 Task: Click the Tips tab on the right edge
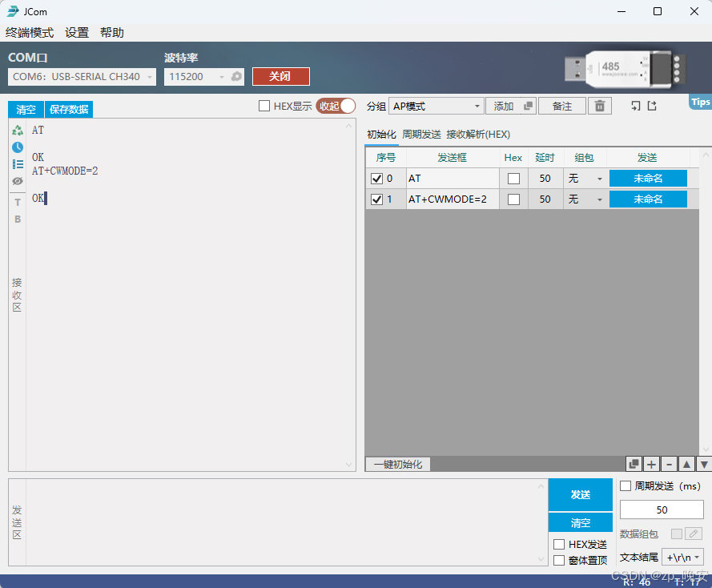coord(701,102)
